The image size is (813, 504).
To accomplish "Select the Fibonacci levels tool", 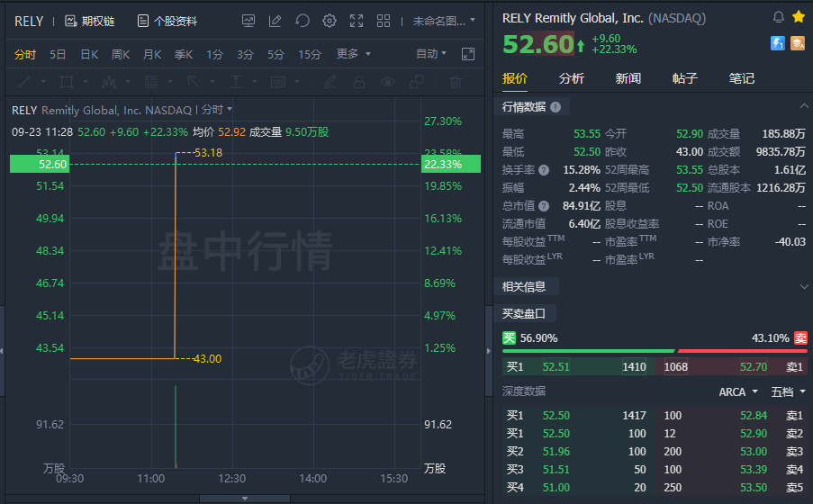I will (151, 82).
